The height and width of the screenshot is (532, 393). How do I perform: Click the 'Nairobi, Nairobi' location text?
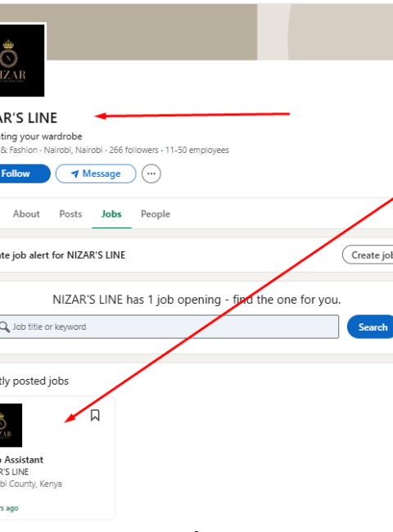73,150
